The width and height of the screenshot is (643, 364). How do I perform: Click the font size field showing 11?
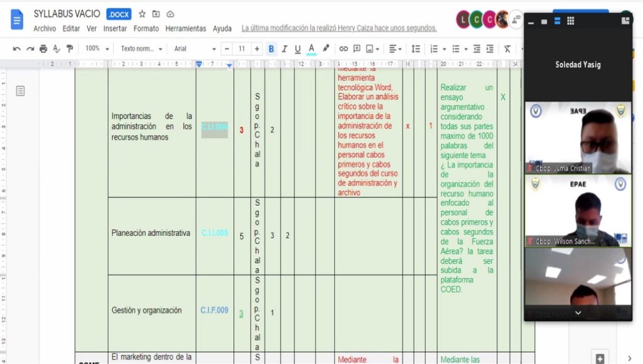[242, 49]
